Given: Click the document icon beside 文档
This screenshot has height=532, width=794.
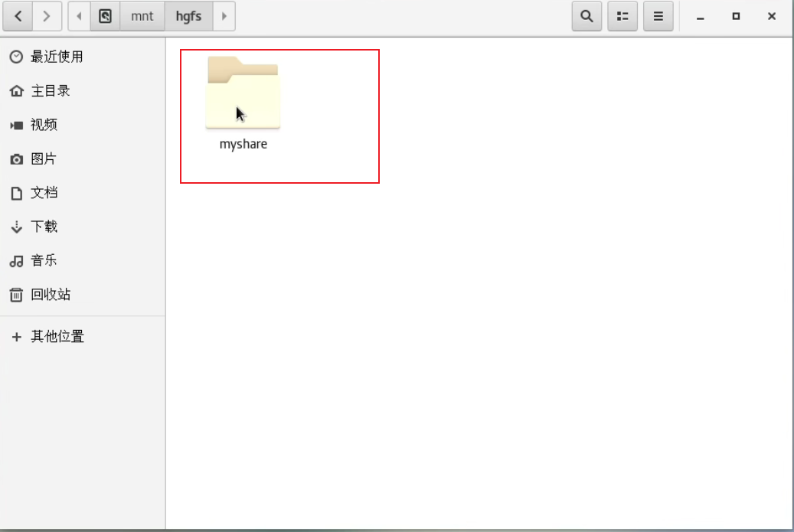Looking at the screenshot, I should 16,194.
